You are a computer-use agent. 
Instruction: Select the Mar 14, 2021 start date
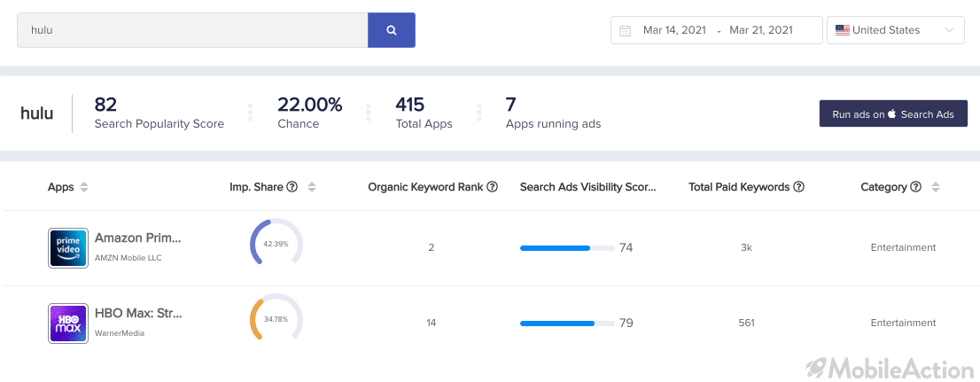click(674, 30)
